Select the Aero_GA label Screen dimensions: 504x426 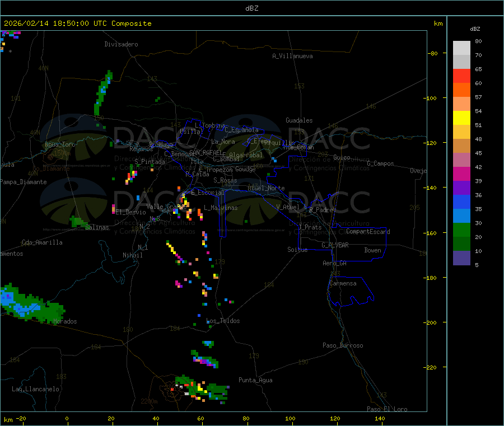coord(335,263)
